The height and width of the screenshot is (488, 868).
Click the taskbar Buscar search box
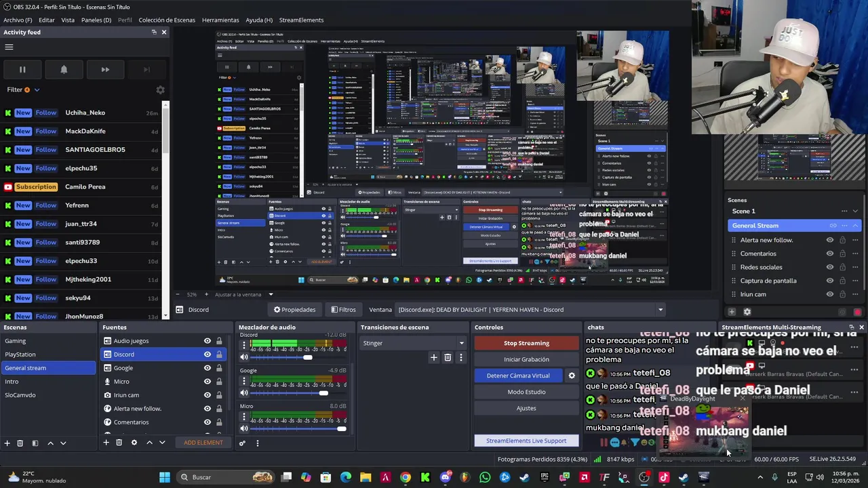(226, 477)
